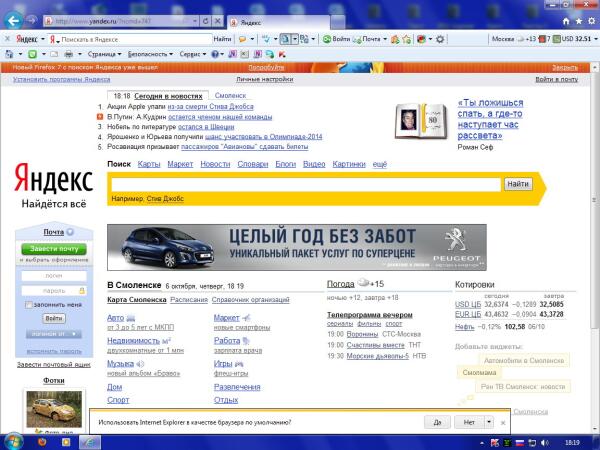Click the Windows Start orb

tap(13, 440)
